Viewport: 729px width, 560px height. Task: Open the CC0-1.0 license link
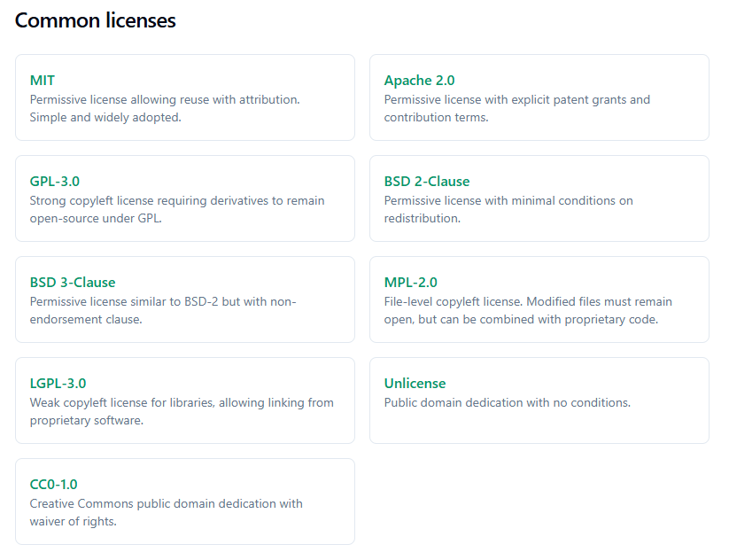point(53,485)
